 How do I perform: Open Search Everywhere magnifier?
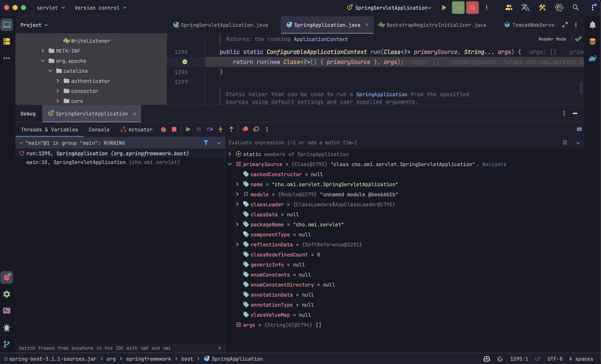(x=576, y=8)
